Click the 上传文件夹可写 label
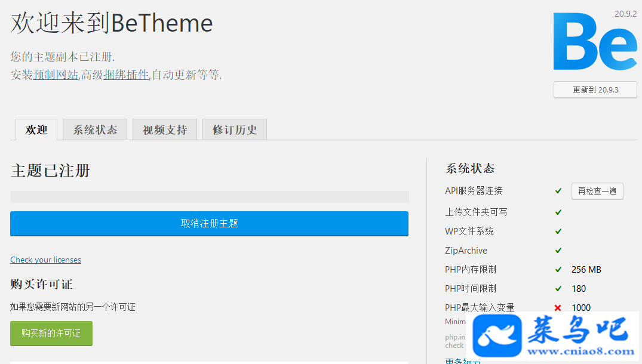The height and width of the screenshot is (364, 642). pos(476,212)
